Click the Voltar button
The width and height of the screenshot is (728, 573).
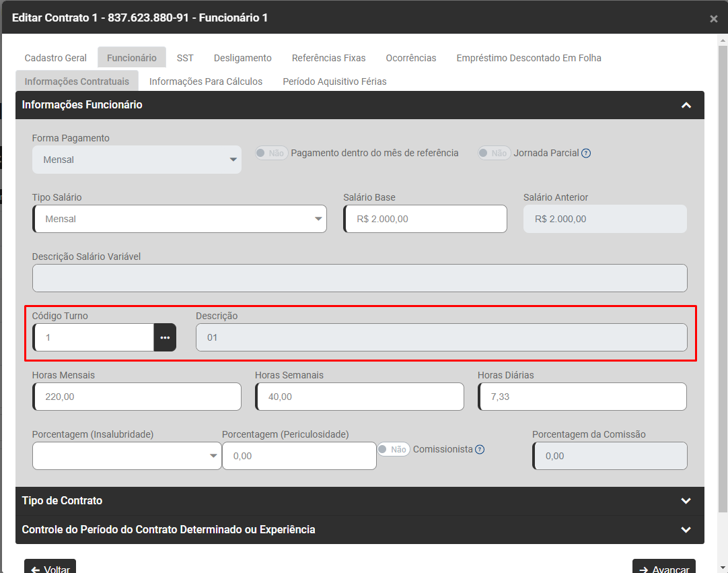coord(50,568)
